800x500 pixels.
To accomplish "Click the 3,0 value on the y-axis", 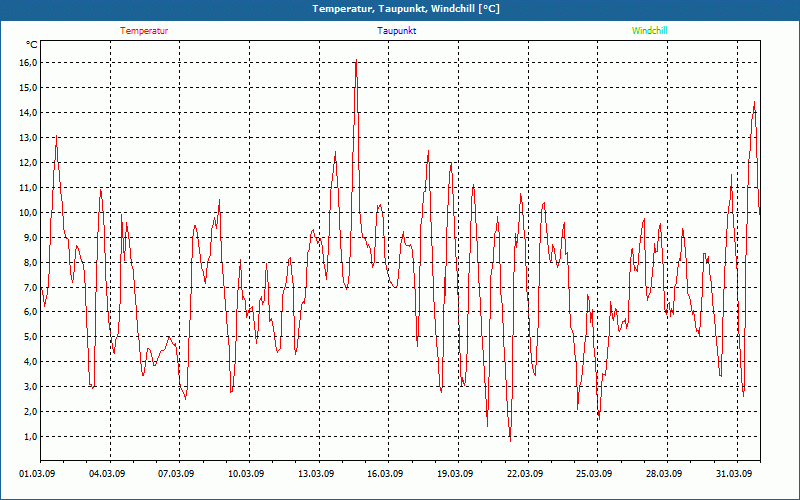I will click(31, 387).
